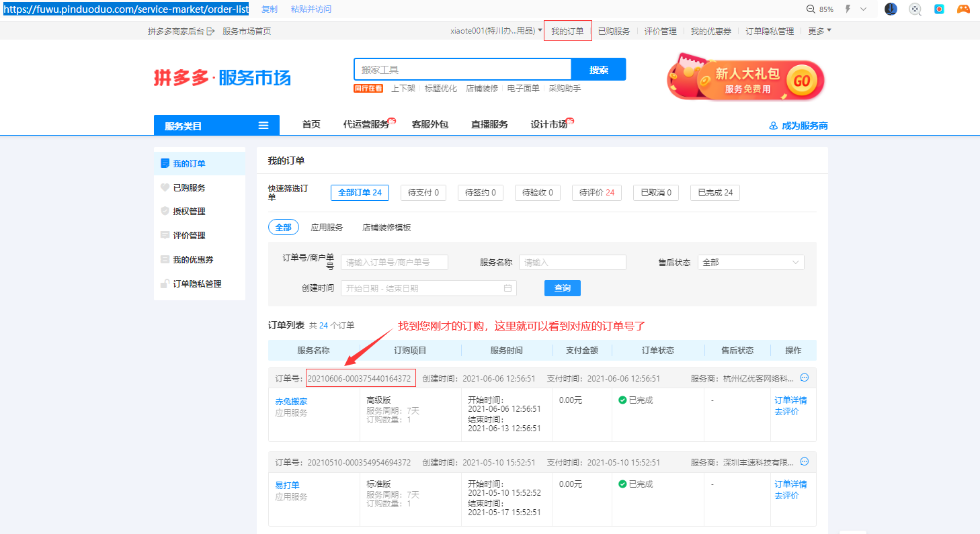Open the 易打单 service link

[x=287, y=485]
